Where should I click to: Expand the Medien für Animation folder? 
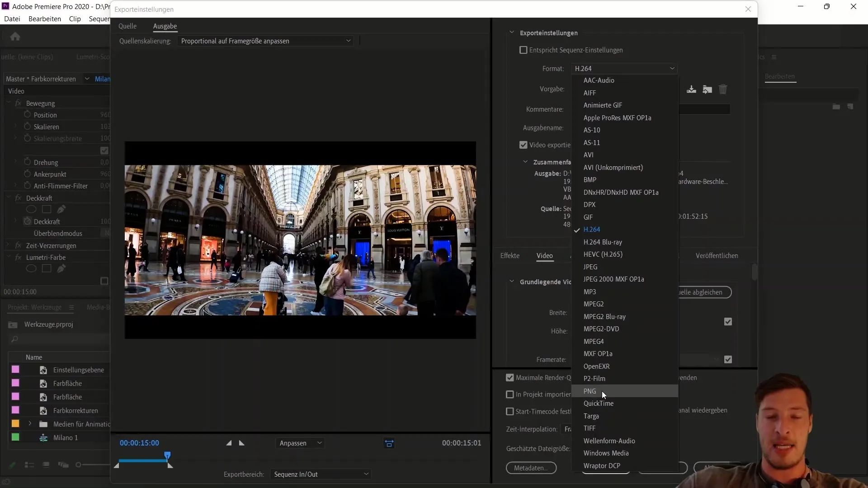click(x=30, y=424)
